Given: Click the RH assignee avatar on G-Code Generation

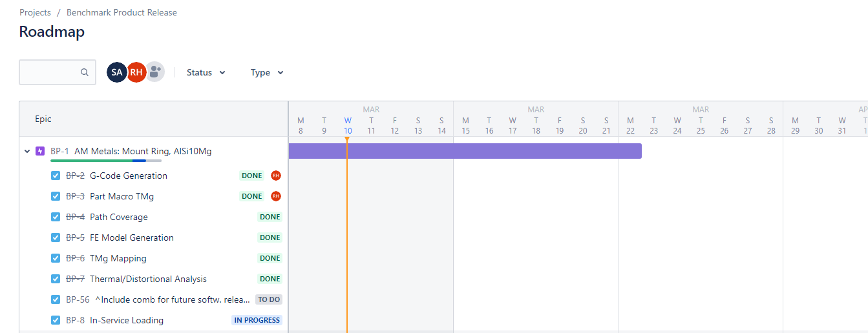Looking at the screenshot, I should point(276,176).
